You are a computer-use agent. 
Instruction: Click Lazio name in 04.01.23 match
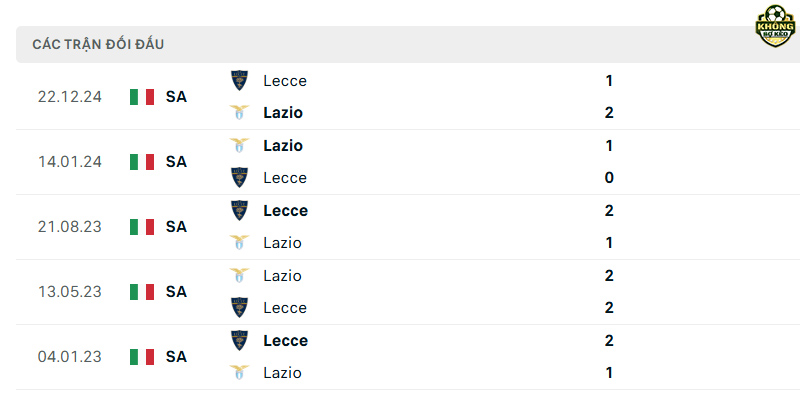click(283, 372)
